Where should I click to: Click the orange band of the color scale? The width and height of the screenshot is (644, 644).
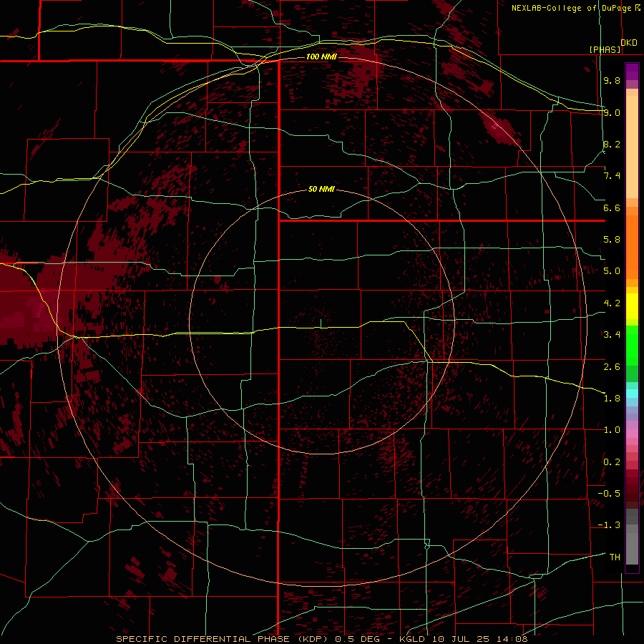click(x=632, y=246)
